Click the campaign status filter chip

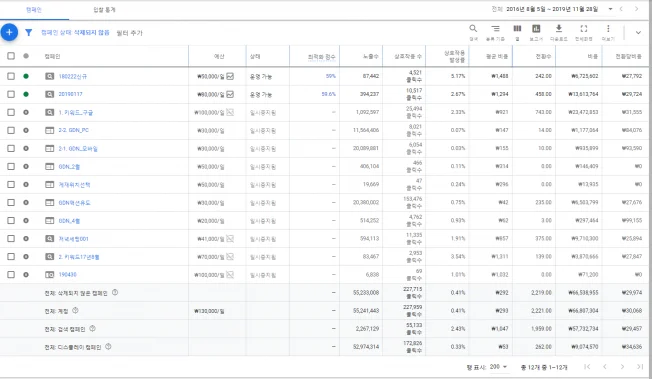point(75,32)
